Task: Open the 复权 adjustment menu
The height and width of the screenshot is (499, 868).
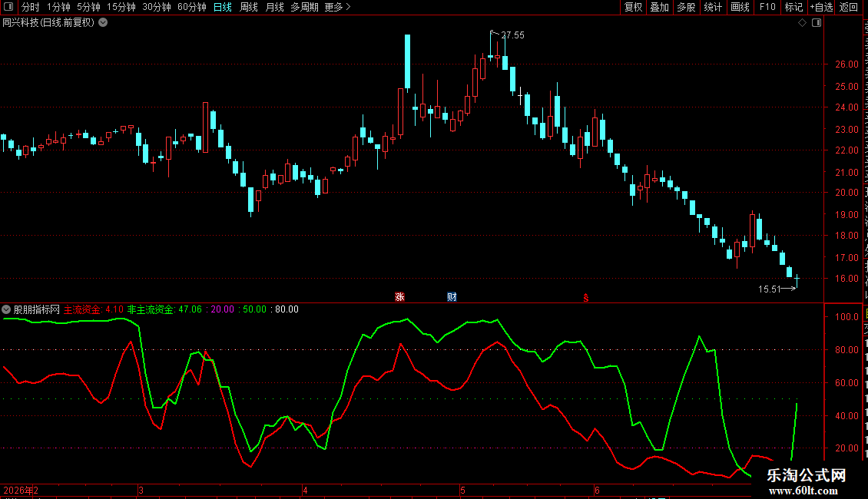Action: coord(633,7)
